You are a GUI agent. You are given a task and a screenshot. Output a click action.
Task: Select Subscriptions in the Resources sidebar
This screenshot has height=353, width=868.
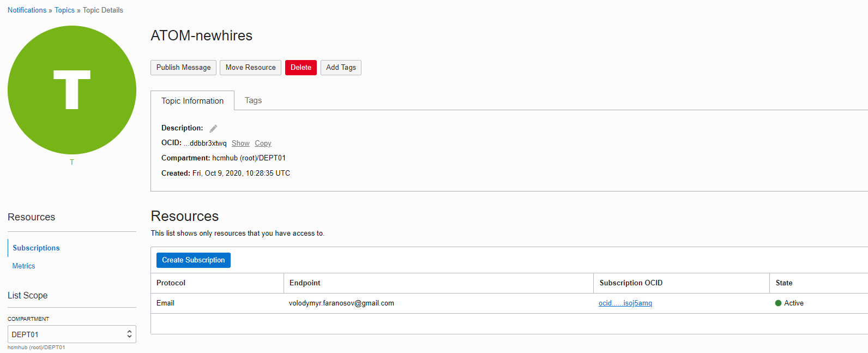tap(36, 248)
